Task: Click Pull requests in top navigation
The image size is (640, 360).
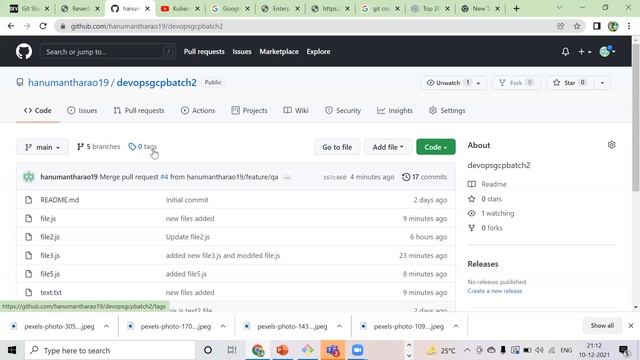Action: pos(204,52)
